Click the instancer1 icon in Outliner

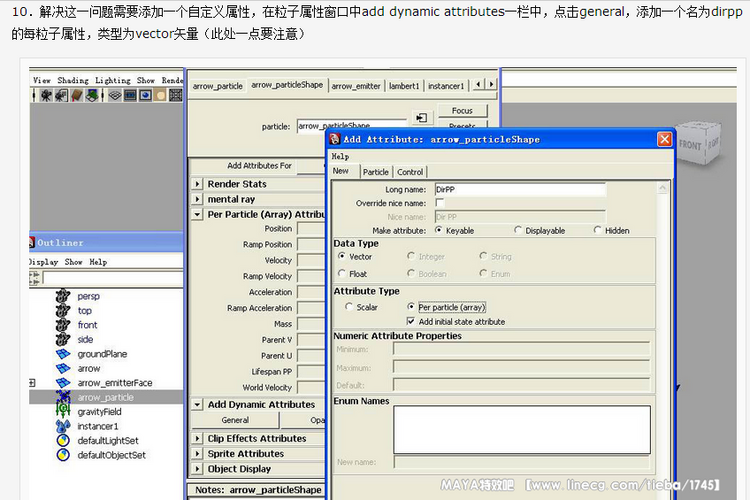(x=63, y=426)
